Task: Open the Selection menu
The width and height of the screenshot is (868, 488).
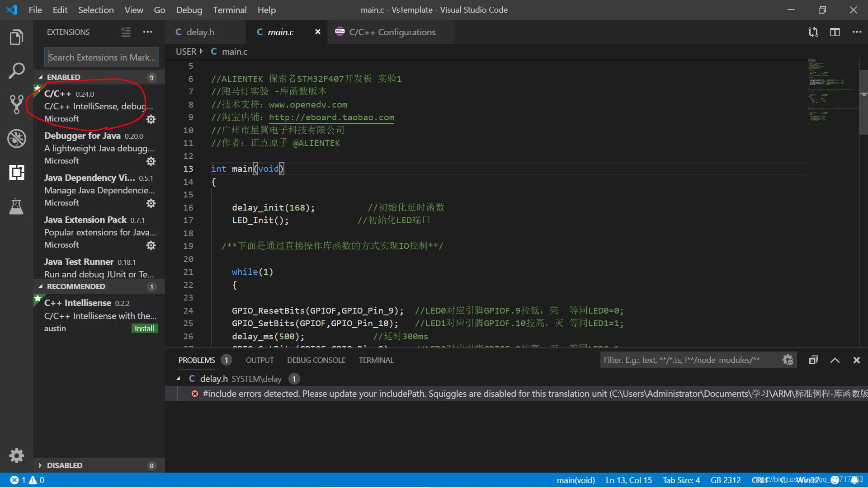Action: pyautogui.click(x=96, y=10)
